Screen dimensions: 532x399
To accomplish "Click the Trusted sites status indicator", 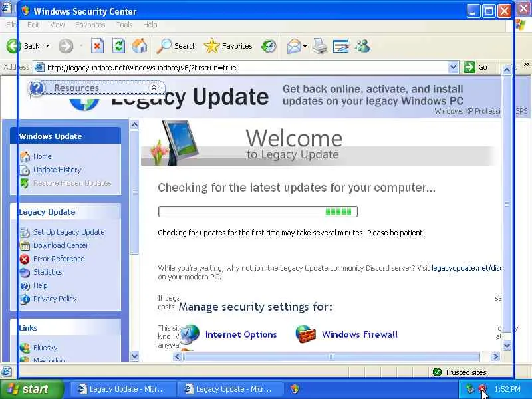I will tap(460, 372).
